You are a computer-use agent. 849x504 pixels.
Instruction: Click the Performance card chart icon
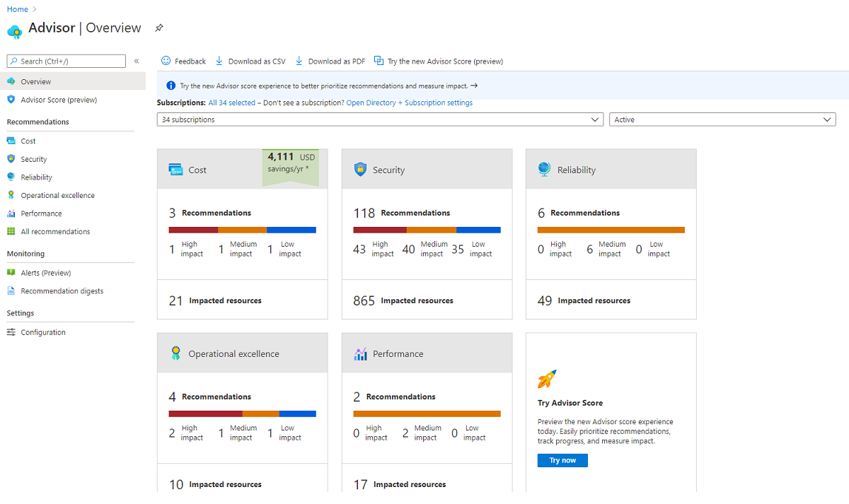(x=360, y=353)
